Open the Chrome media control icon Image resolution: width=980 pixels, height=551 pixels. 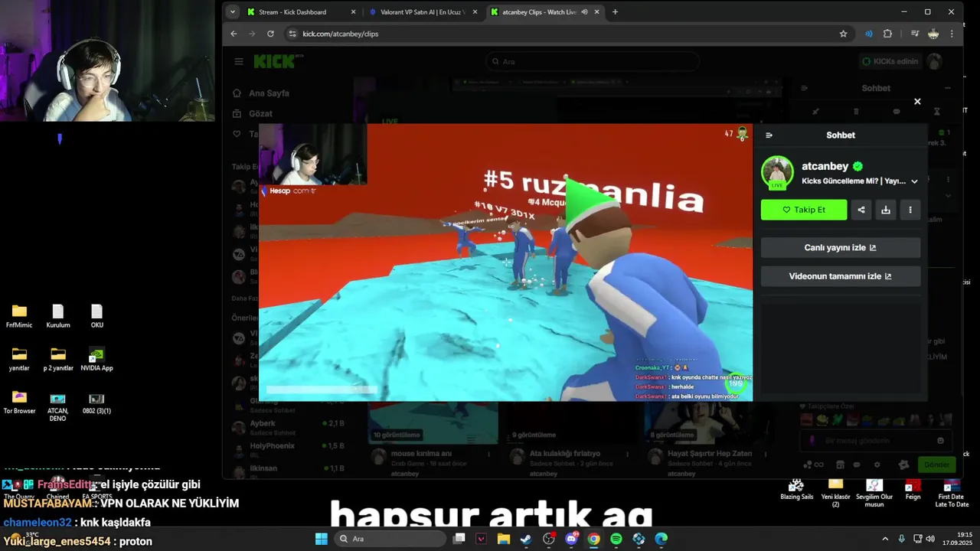(x=914, y=34)
